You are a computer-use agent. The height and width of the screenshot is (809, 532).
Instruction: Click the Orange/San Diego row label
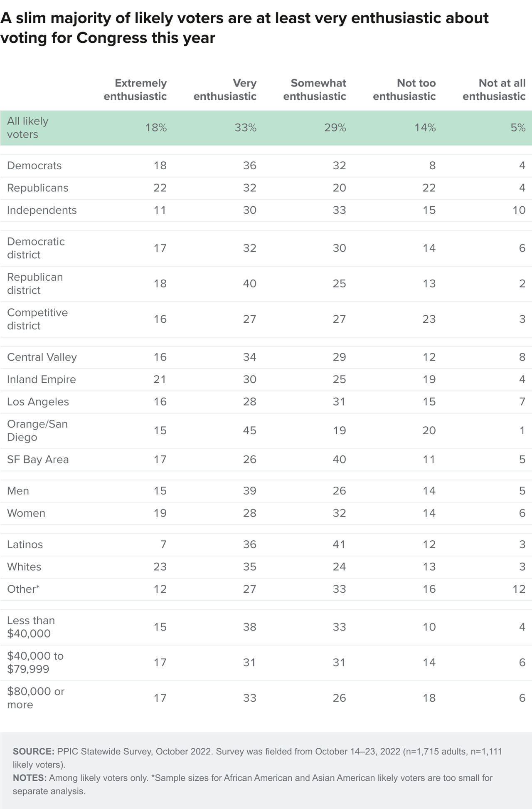coord(37,430)
